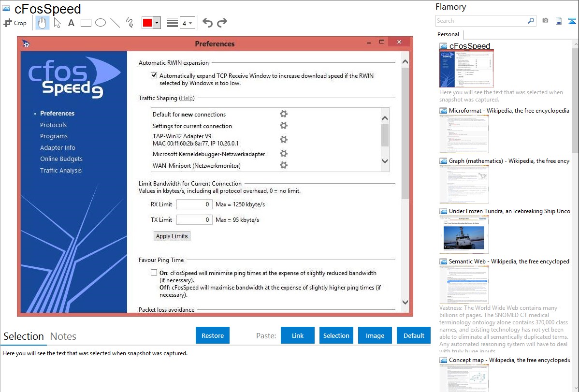This screenshot has width=579, height=392.
Task: Click the camera snapshot icon
Action: click(545, 21)
